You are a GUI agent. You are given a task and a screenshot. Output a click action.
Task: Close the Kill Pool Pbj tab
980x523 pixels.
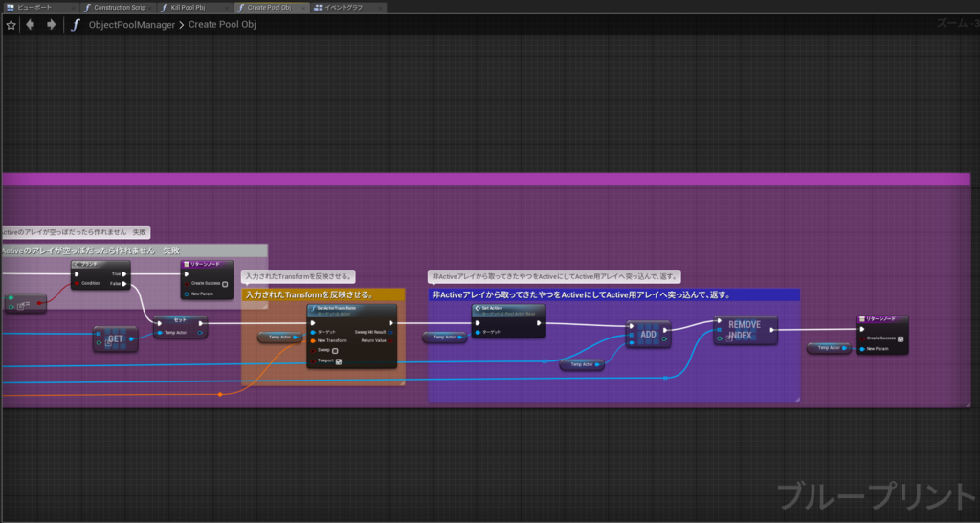tap(227, 8)
